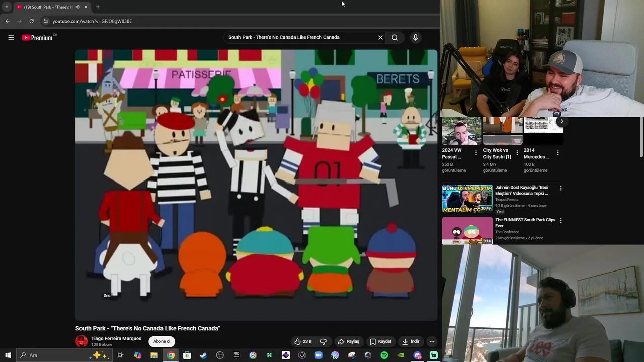Open the Jahrein Dost Kayaoğlu video thumbnail
Screen dimensions: 644x362
coord(467,198)
